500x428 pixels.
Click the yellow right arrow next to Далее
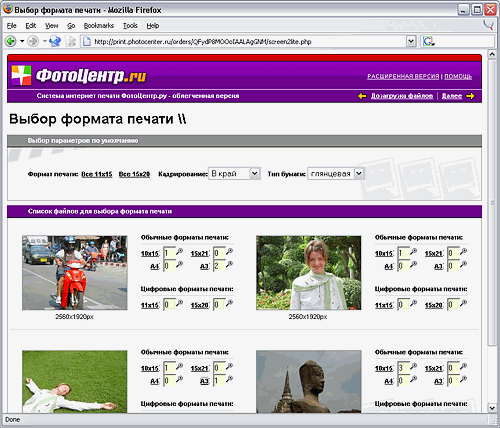coord(470,96)
